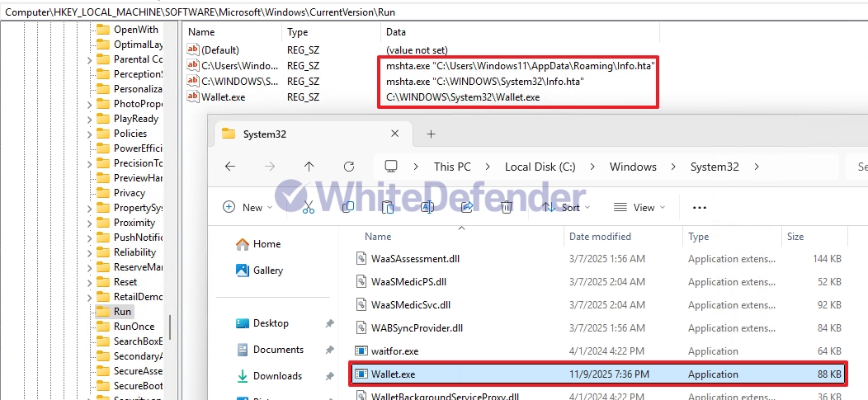Viewport: 868px width, 400px height.
Task: Open Downloads in the navigation pane
Action: pos(277,376)
